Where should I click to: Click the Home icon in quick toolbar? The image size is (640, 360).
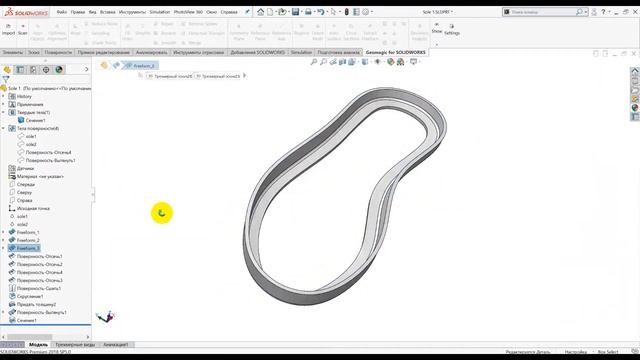pyautogui.click(x=260, y=12)
